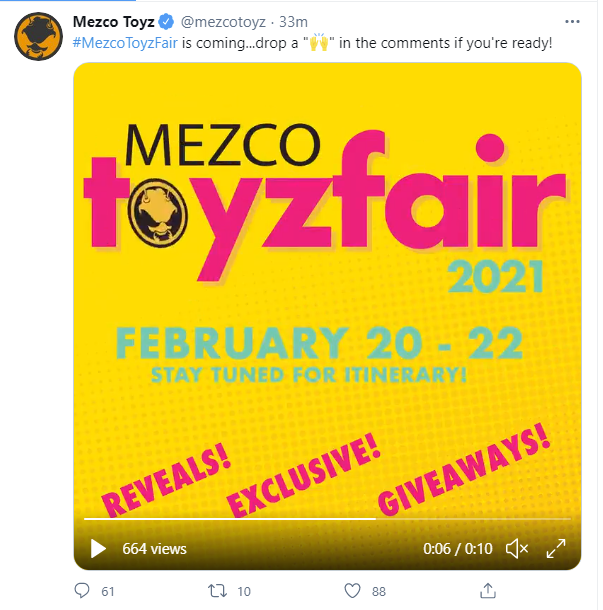Seek within the video progress bar

click(327, 519)
